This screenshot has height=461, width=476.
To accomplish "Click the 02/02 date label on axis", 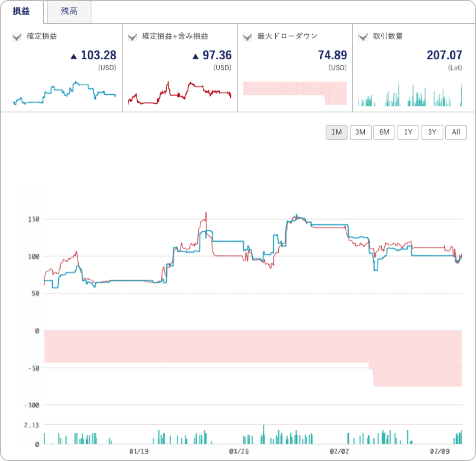I will coord(339,451).
